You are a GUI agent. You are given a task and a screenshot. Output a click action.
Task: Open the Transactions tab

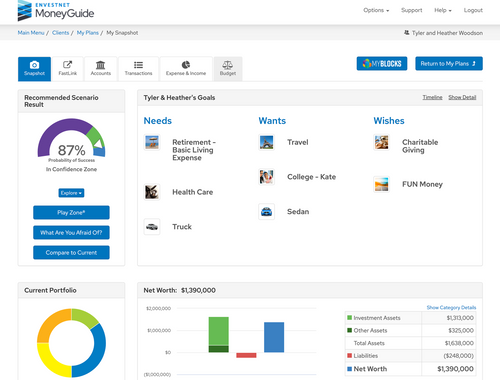138,69
